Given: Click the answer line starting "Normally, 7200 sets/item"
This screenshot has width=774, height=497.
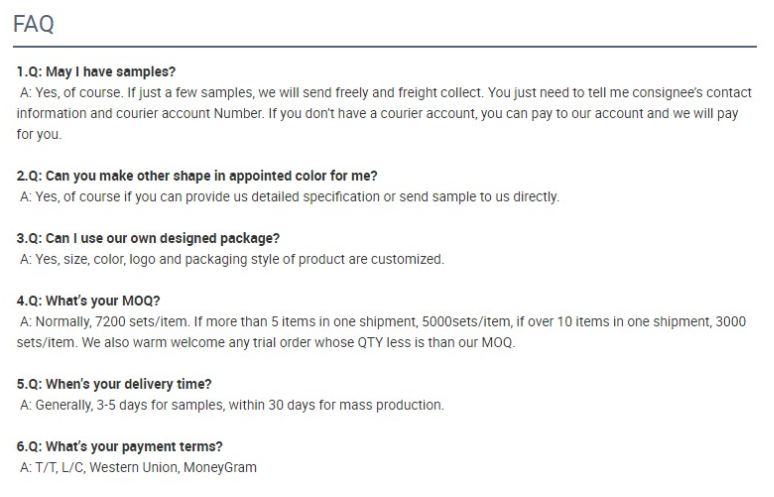Looking at the screenshot, I should pyautogui.click(x=385, y=321).
